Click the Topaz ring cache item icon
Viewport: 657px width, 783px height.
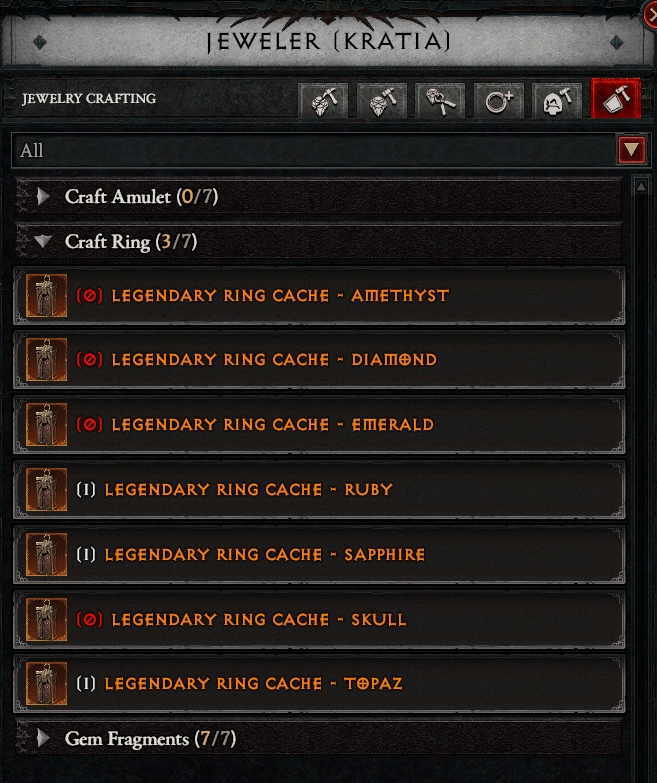[x=46, y=684]
